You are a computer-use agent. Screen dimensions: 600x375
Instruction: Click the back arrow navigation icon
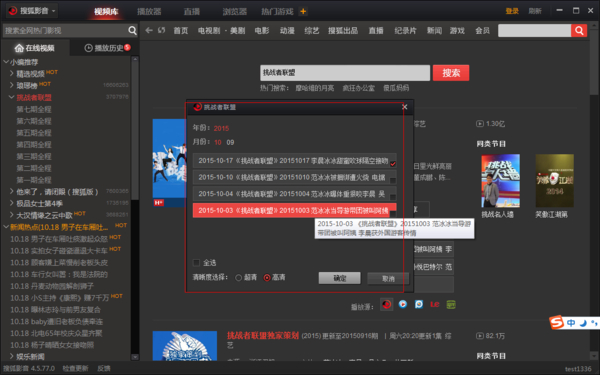coord(149,30)
